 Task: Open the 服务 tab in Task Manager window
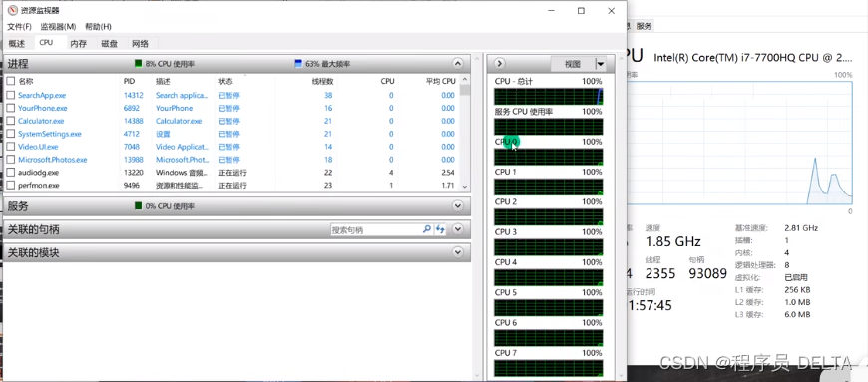pos(644,26)
